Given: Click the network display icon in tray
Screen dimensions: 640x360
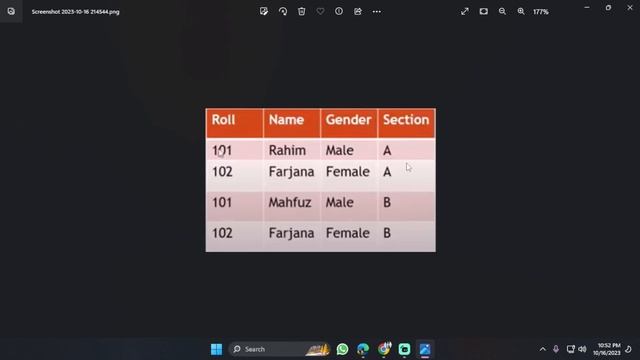Looking at the screenshot, I should pyautogui.click(x=570, y=349).
